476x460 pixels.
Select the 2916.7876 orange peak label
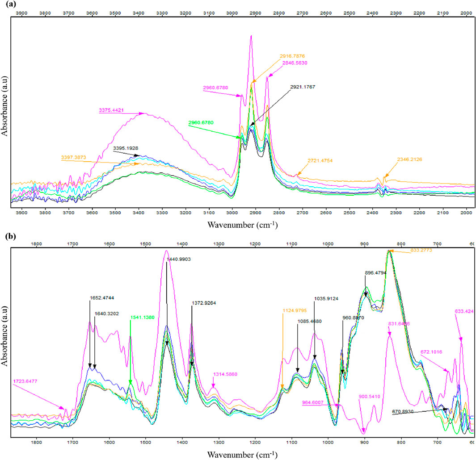click(x=292, y=56)
